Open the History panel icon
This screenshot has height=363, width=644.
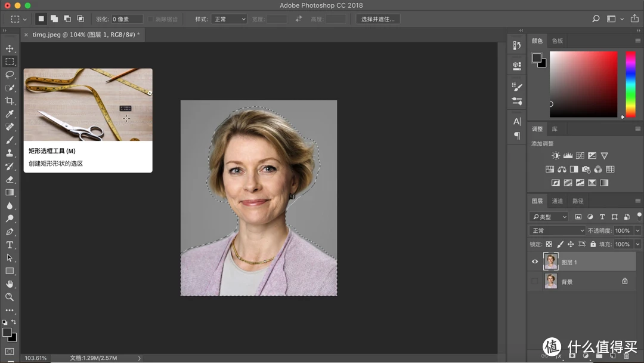(x=517, y=45)
